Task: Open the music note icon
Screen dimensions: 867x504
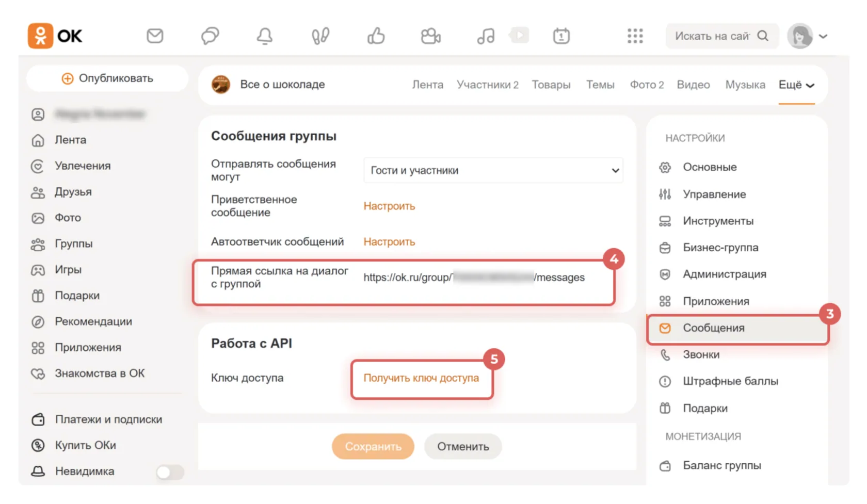Action: click(x=486, y=36)
